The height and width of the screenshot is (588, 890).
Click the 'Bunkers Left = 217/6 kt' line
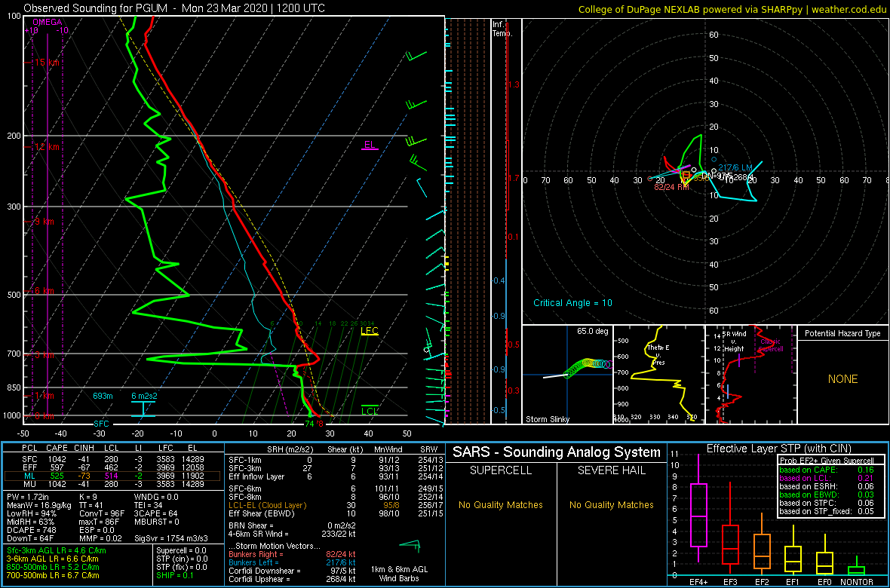click(x=292, y=562)
